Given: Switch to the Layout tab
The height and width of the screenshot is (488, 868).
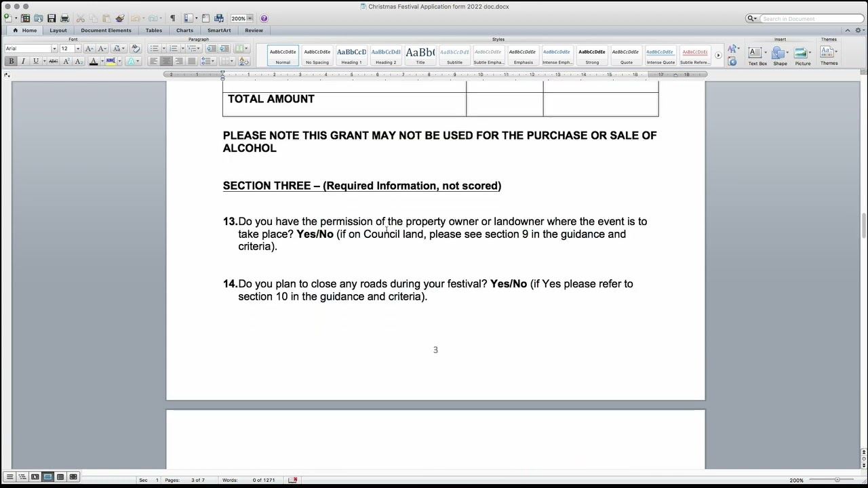Looking at the screenshot, I should tap(58, 30).
